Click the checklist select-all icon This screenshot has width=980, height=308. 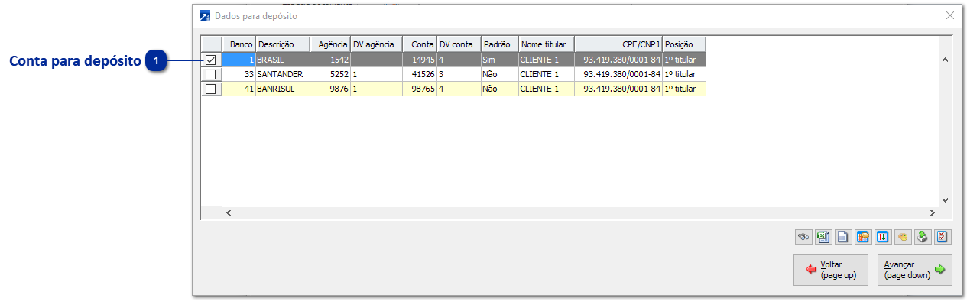943,237
